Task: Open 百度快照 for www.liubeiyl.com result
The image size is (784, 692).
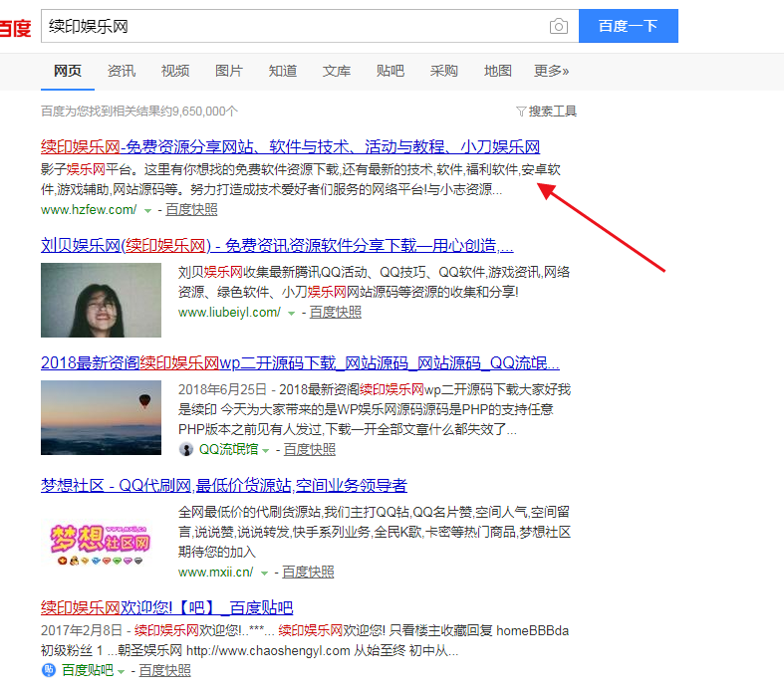Action: pos(336,313)
